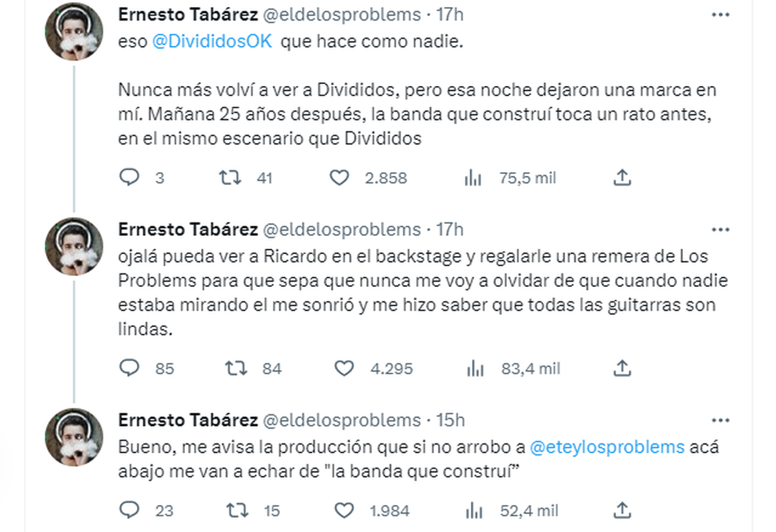776x532 pixels.
Task: Open the @eteylosproblems mention link
Action: (x=608, y=446)
